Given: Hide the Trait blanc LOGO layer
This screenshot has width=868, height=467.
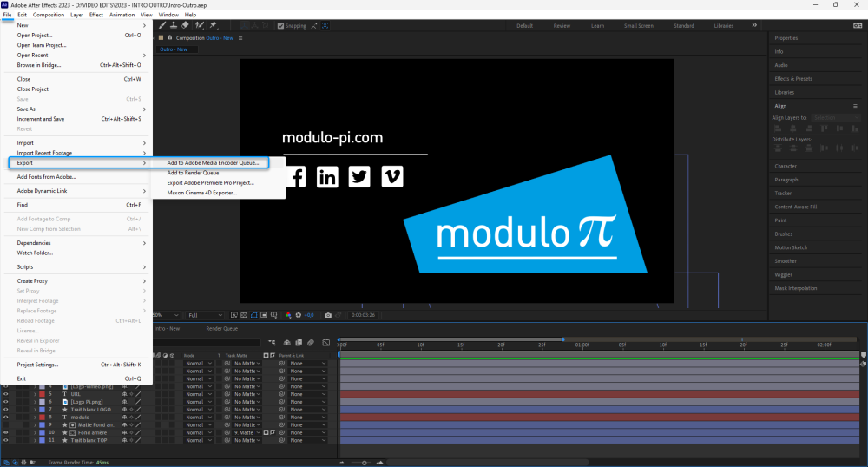Looking at the screenshot, I should [5, 410].
